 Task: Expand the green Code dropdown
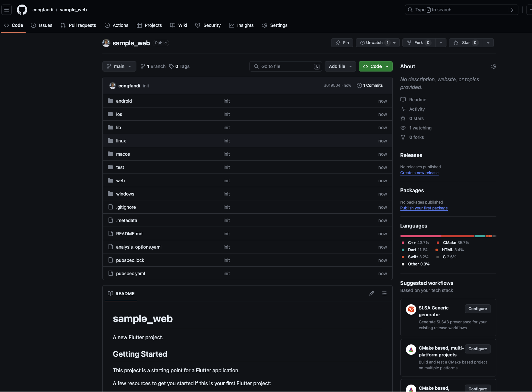pos(376,66)
